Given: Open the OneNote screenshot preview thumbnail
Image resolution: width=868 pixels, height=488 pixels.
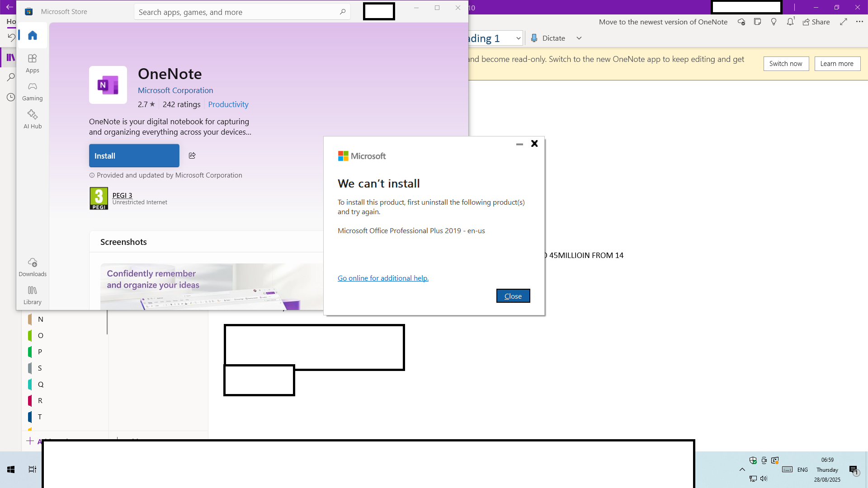Looking at the screenshot, I should tap(212, 286).
